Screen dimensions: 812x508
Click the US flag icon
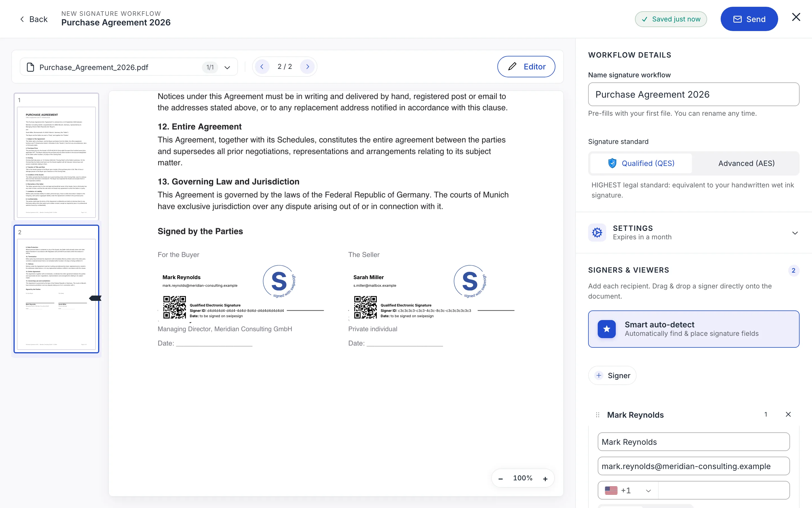click(611, 491)
